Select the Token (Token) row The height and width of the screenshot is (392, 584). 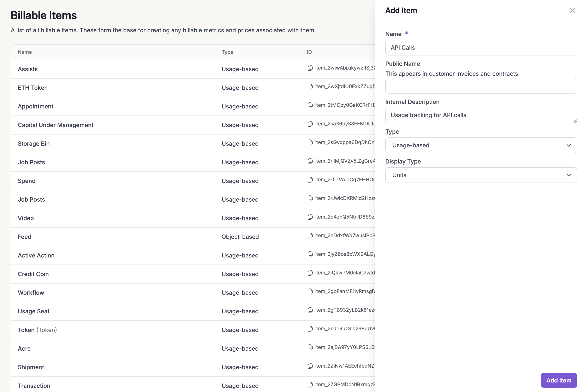37,330
